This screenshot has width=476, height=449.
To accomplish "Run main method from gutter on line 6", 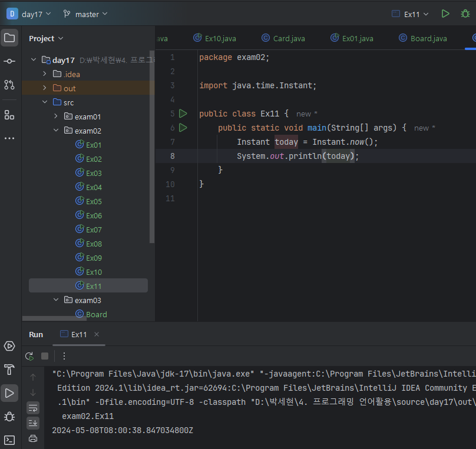I will tap(183, 128).
